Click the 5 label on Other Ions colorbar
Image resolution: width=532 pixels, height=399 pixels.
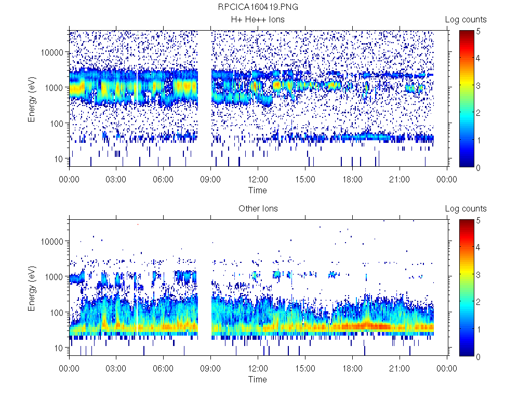coord(478,220)
